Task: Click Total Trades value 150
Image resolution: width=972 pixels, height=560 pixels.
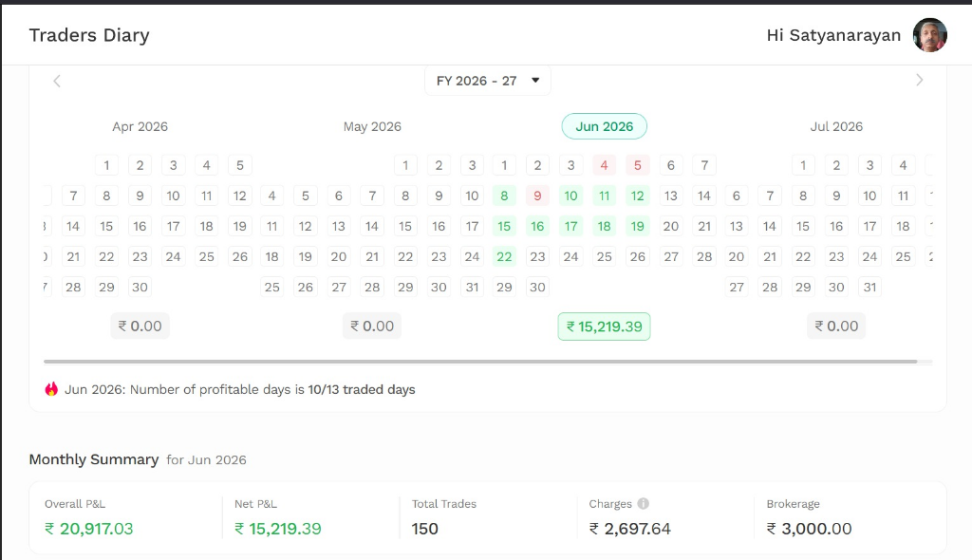Action: click(424, 529)
